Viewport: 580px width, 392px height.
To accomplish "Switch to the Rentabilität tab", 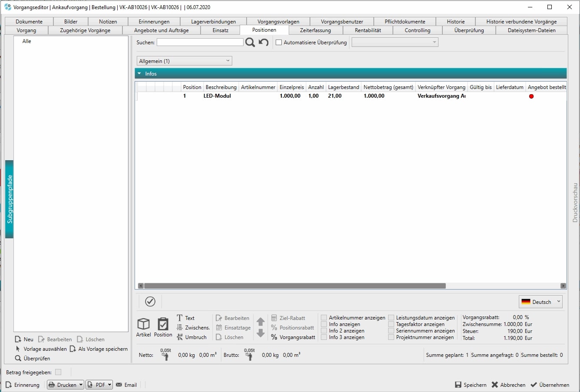I will click(368, 30).
